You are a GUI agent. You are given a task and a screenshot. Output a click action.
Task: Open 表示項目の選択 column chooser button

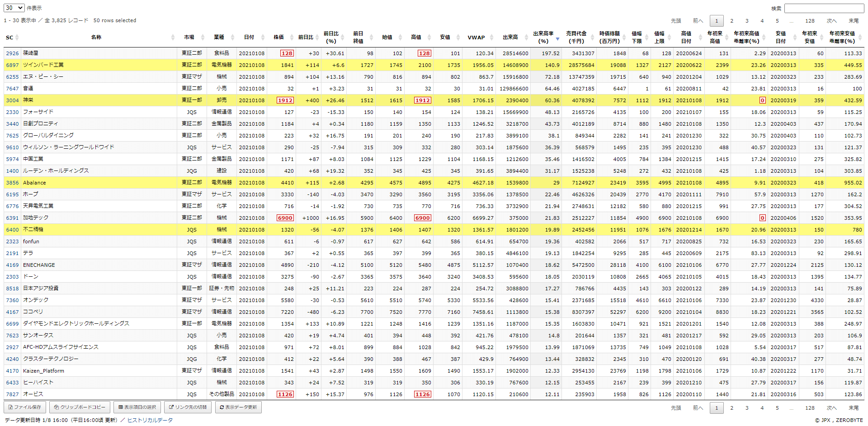(137, 407)
